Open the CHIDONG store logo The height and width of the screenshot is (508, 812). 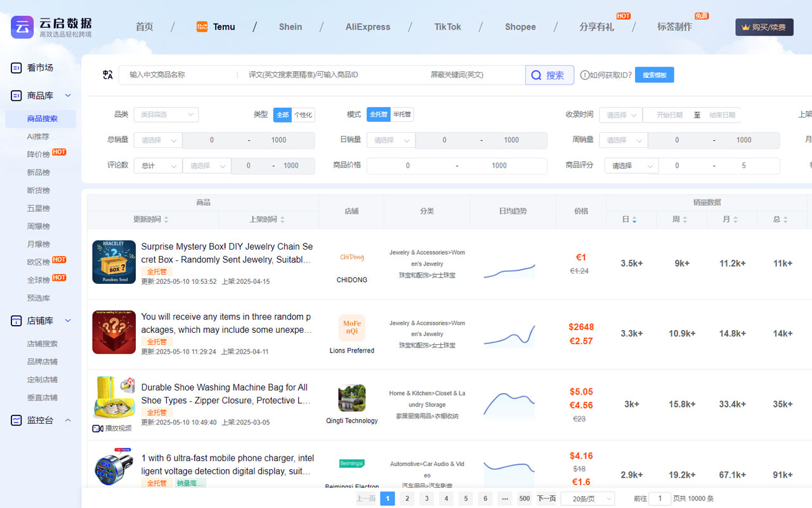(352, 257)
